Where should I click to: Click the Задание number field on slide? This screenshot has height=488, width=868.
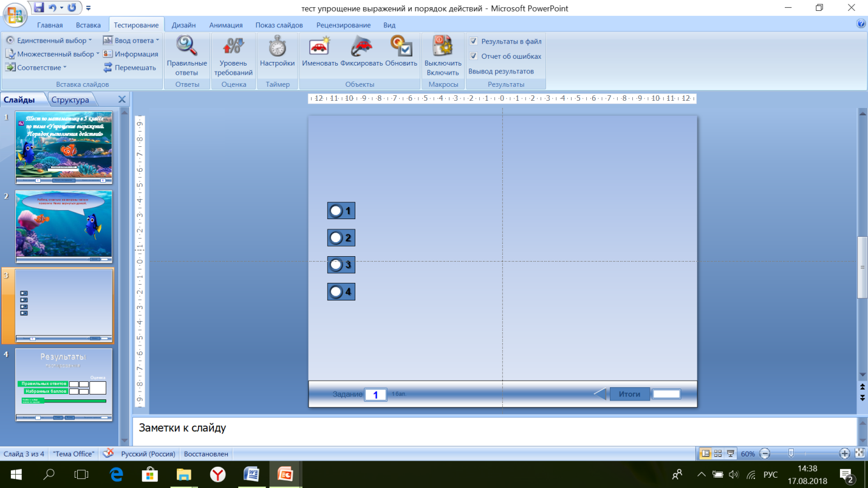tap(375, 395)
